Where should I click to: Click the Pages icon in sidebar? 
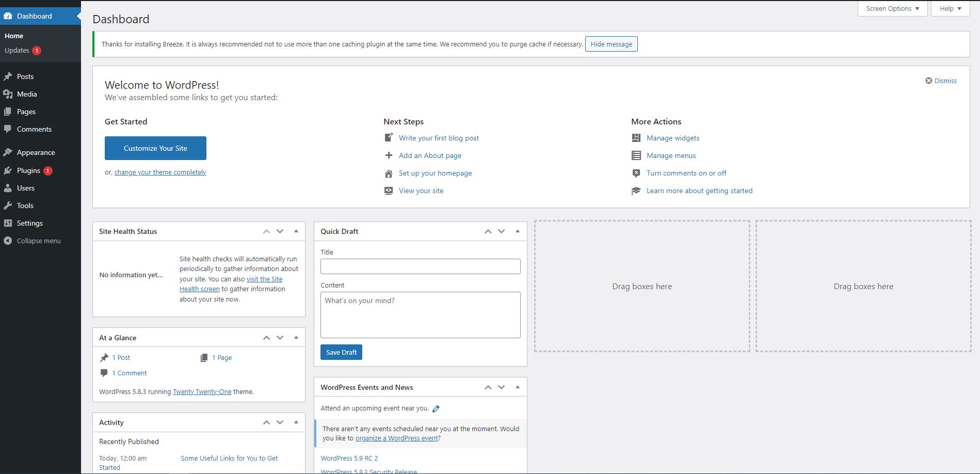(8, 112)
